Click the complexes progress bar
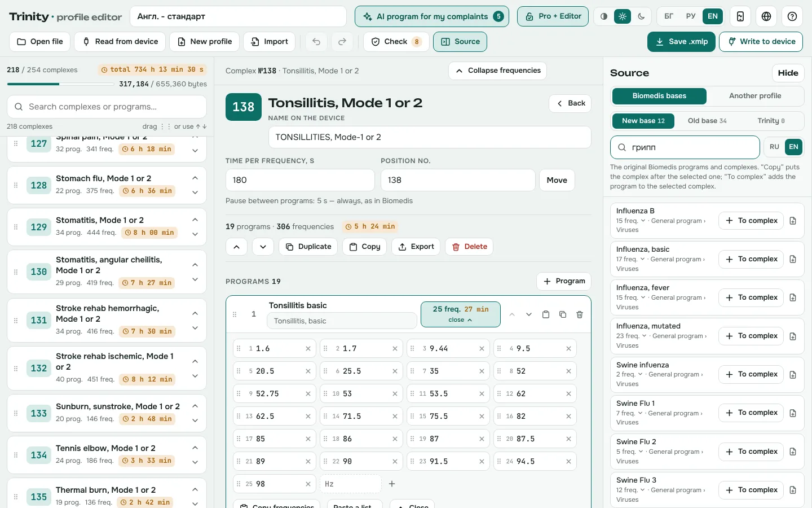The height and width of the screenshot is (508, 812). pyautogui.click(x=60, y=84)
